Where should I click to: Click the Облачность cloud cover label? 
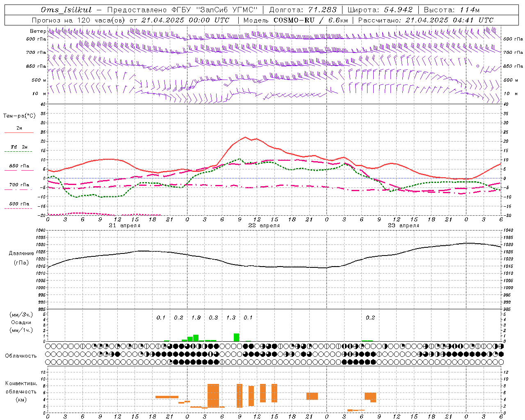coord(21,356)
